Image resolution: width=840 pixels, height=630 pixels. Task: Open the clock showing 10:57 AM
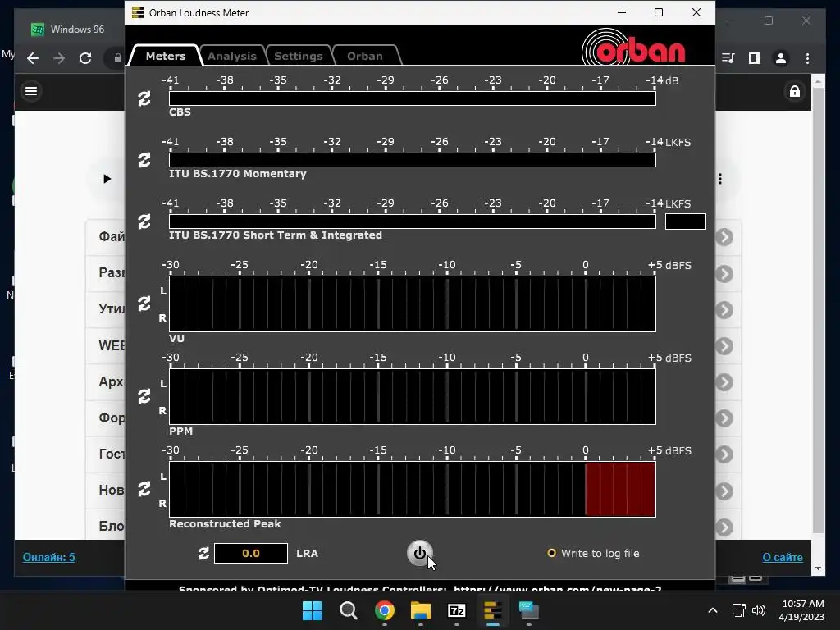(x=801, y=610)
